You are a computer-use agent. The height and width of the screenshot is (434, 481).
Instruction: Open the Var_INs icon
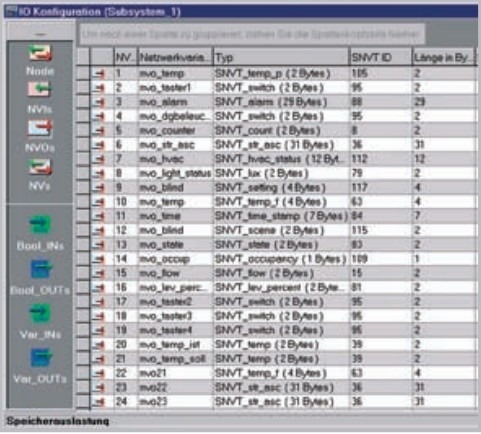tap(40, 313)
